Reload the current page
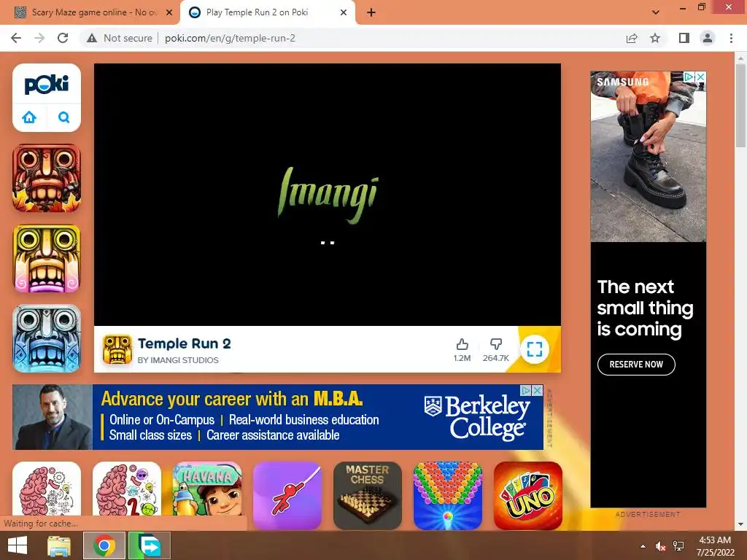This screenshot has height=560, width=747. pyautogui.click(x=63, y=38)
